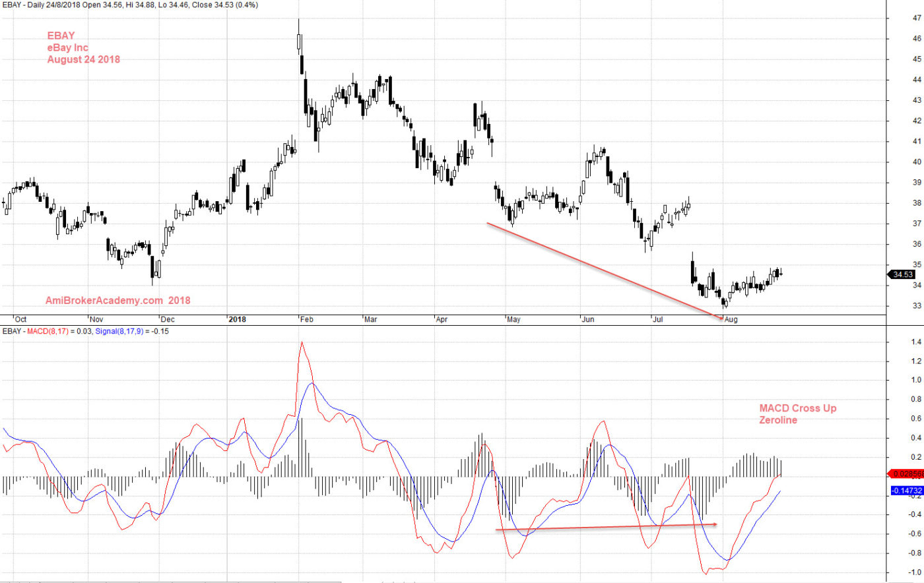Click the 36 price axis label
The width and height of the screenshot is (924, 583).
pos(917,244)
